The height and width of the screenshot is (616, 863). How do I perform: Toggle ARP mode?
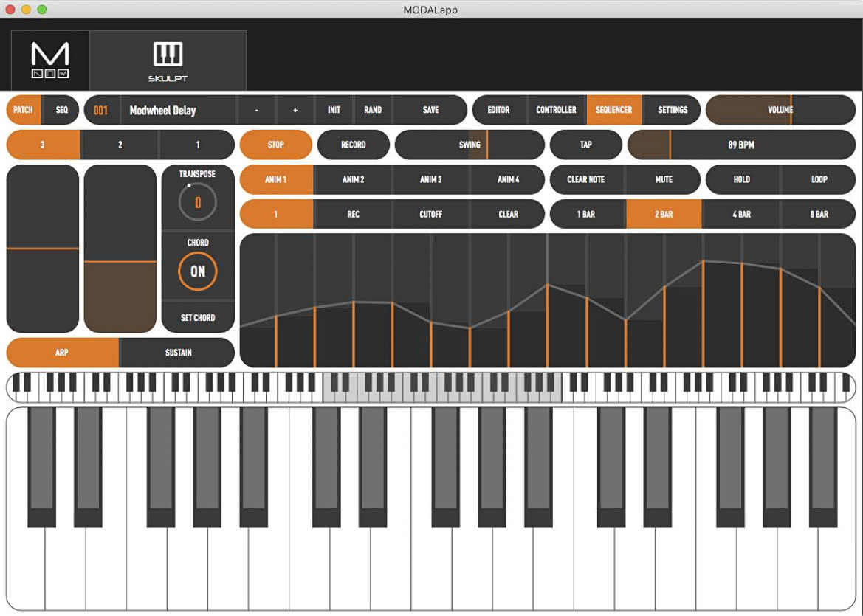pyautogui.click(x=62, y=353)
